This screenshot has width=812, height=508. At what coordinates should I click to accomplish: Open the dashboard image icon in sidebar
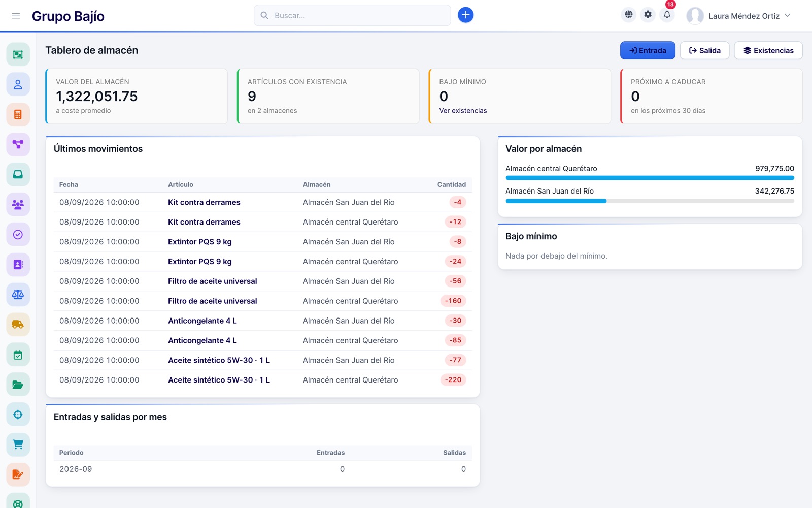coord(18,54)
